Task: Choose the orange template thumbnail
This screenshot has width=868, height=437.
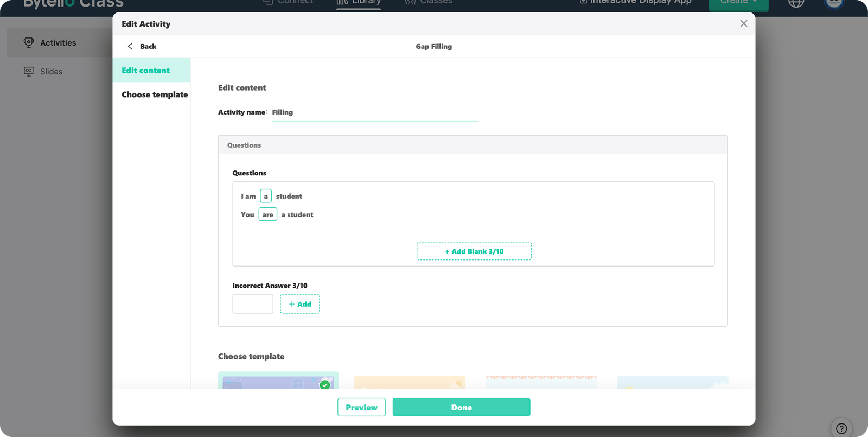Action: pos(410,383)
